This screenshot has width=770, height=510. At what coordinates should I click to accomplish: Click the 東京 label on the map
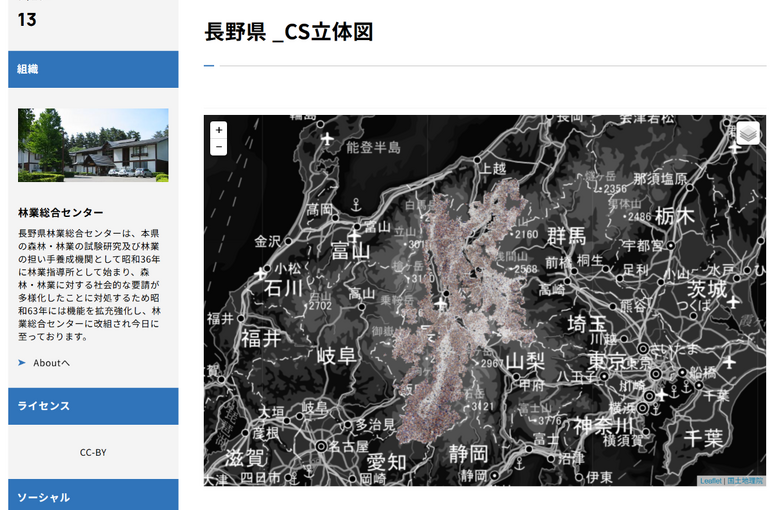coord(607,361)
